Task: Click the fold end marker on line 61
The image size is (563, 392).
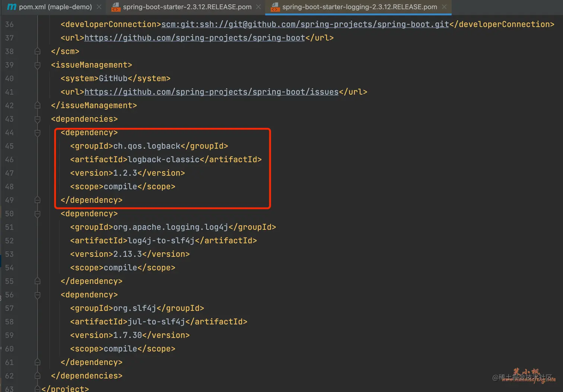Action: [38, 362]
